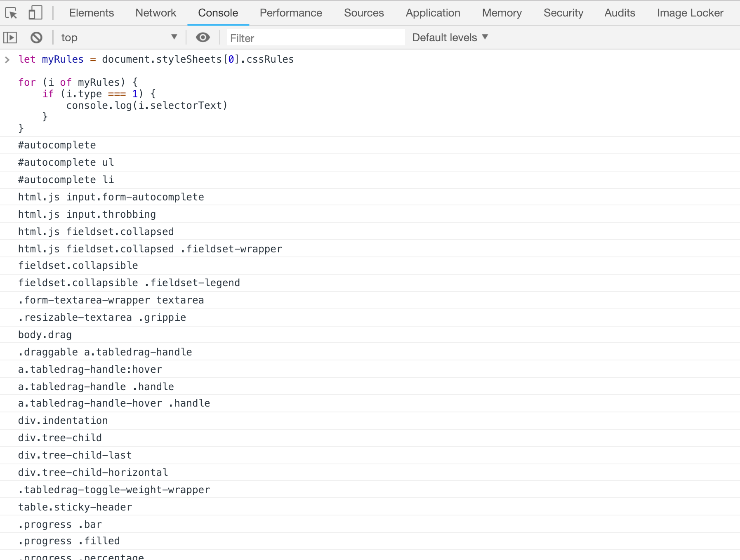Screen dimensions: 740x560
Task: Open the Audits tab
Action: 620,13
